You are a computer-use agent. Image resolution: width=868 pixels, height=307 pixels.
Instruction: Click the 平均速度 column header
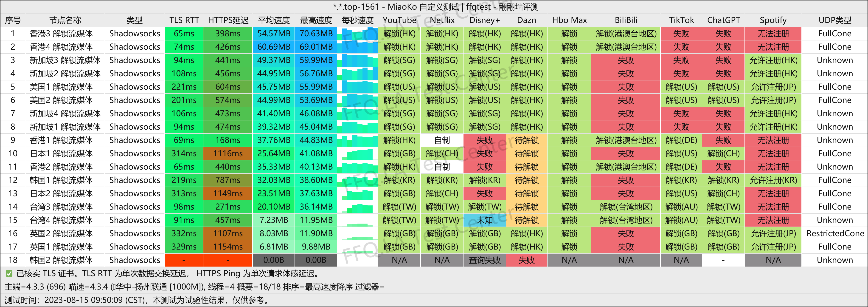coord(274,20)
